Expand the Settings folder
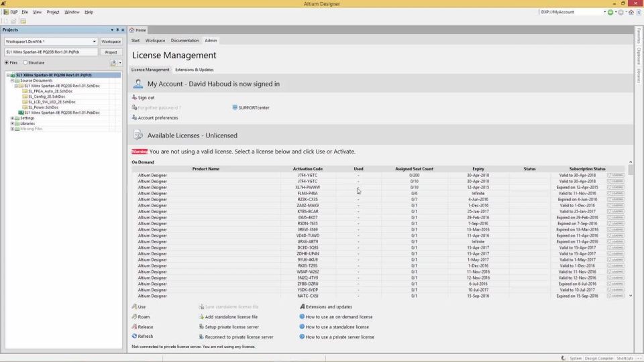The width and height of the screenshot is (644, 362). [x=12, y=118]
